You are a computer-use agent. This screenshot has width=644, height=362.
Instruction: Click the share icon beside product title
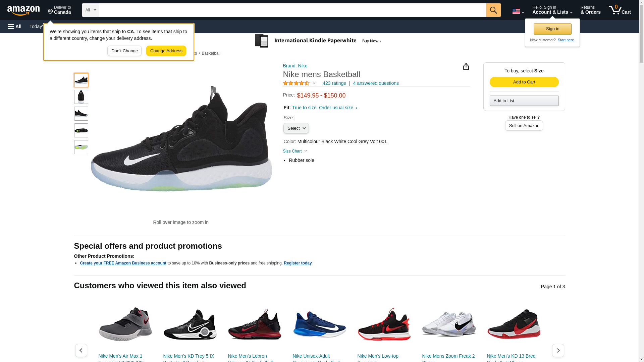[x=466, y=67]
